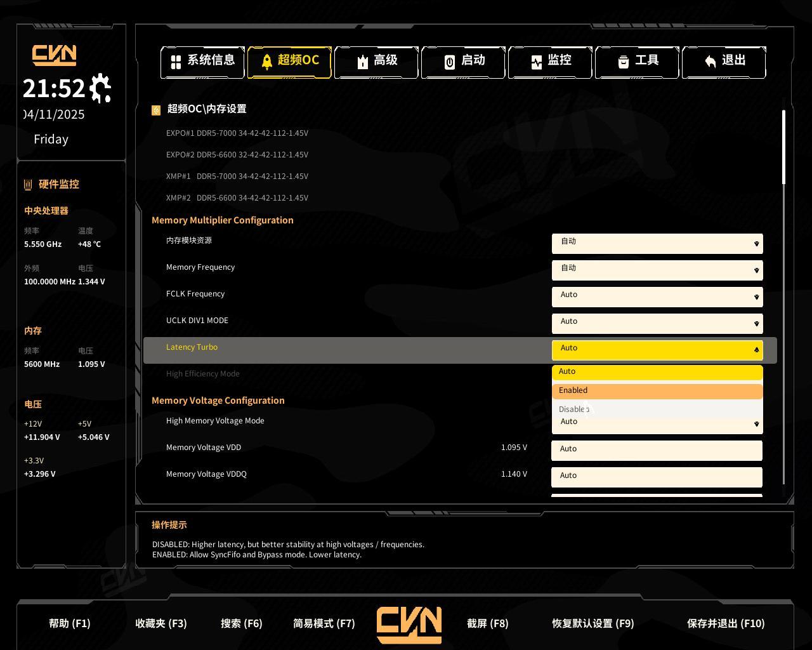Click the High Efficiency Mode label
This screenshot has height=650, width=812.
(203, 374)
